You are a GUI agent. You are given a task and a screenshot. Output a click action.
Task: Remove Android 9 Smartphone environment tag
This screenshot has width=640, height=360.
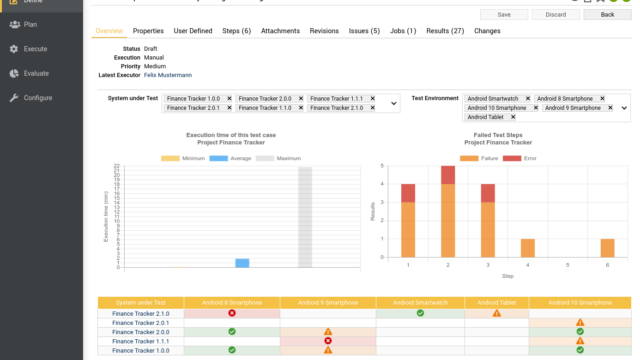(x=611, y=108)
